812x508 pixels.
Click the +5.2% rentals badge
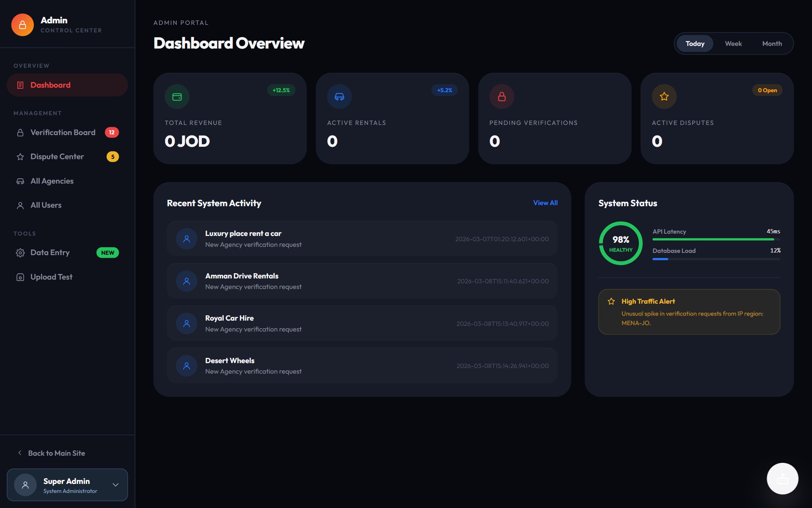coord(444,90)
